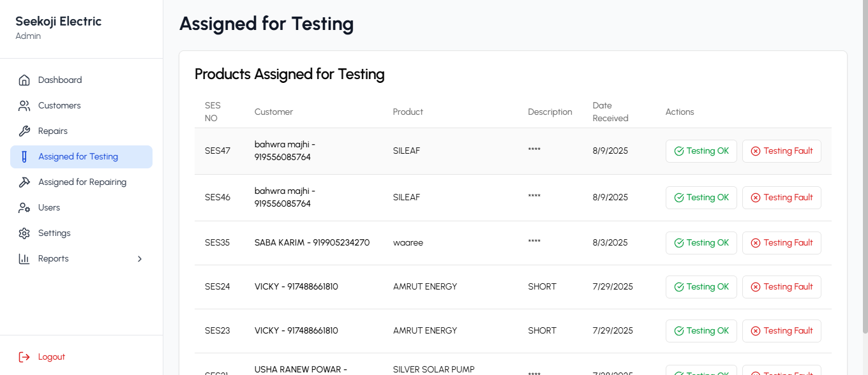Viewport: 868px width, 375px height.
Task: Click the Reports bar chart icon
Action: click(x=24, y=259)
